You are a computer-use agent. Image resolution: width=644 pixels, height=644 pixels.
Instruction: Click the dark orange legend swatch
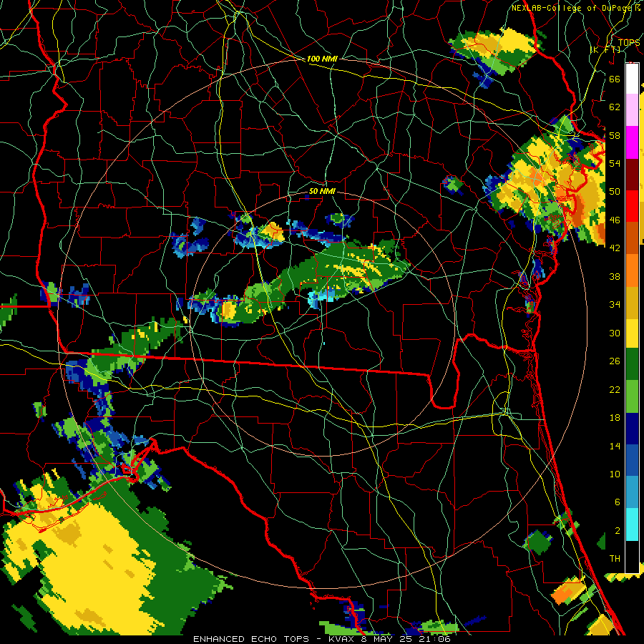pos(632,238)
